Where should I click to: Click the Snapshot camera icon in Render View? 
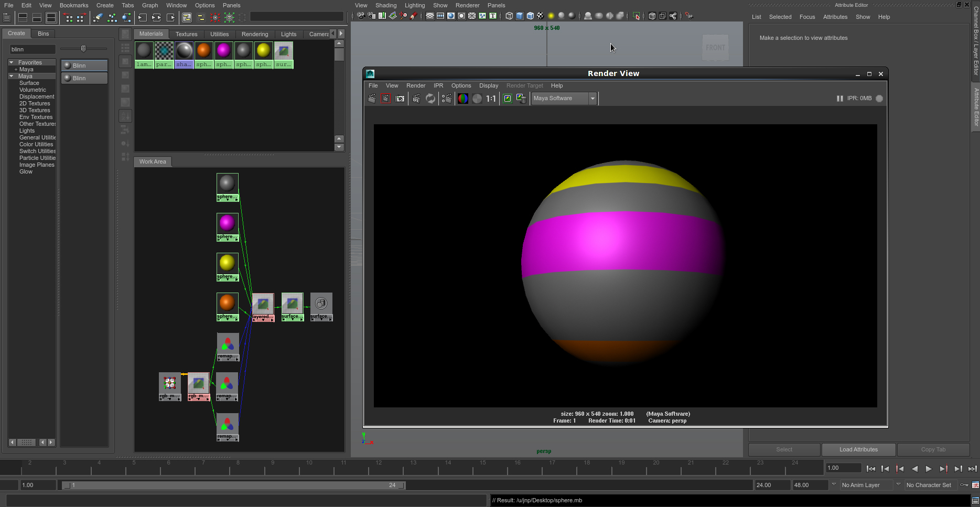click(400, 99)
